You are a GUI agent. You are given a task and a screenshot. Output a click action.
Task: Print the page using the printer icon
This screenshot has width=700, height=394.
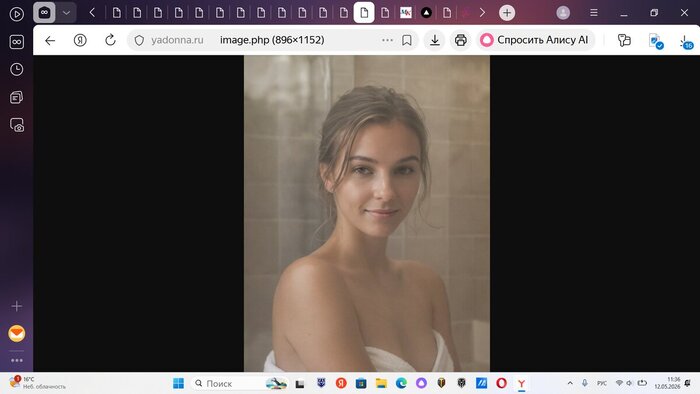tap(461, 40)
